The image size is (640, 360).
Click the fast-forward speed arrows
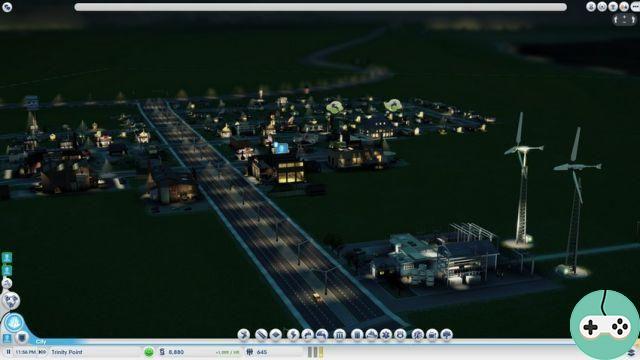tap(42, 352)
